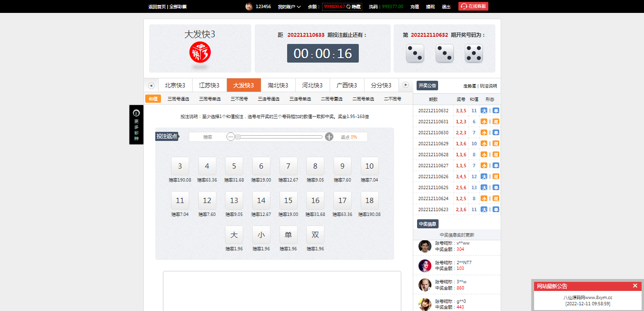Image resolution: width=644 pixels, height=311 pixels.
Task: Click the 开奖公告 heading button
Action: point(427,86)
